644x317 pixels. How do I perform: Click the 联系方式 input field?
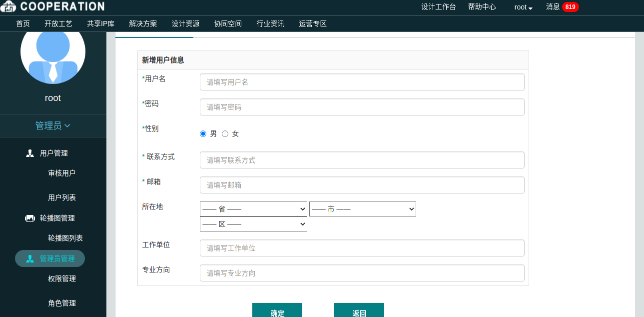click(x=362, y=160)
